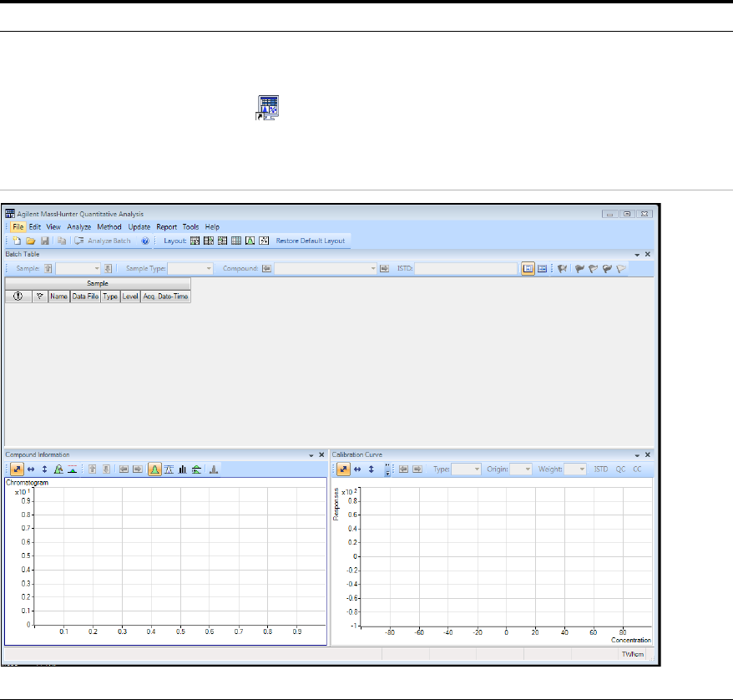
Task: Click the desktop shortcut icon above window
Action: (267, 108)
